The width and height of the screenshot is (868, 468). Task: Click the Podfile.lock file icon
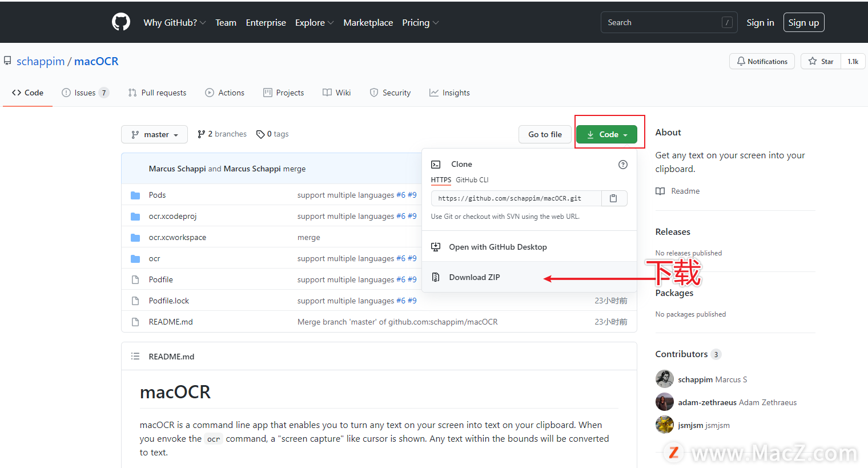[135, 301]
